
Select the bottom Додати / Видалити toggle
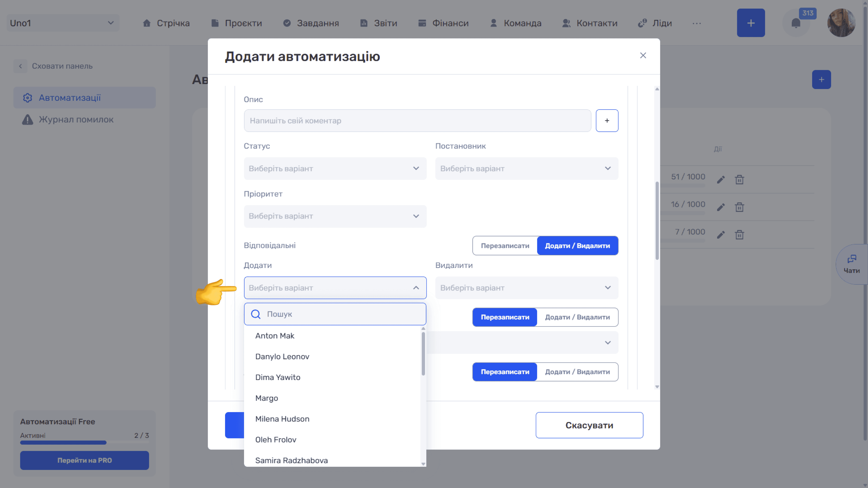(577, 372)
